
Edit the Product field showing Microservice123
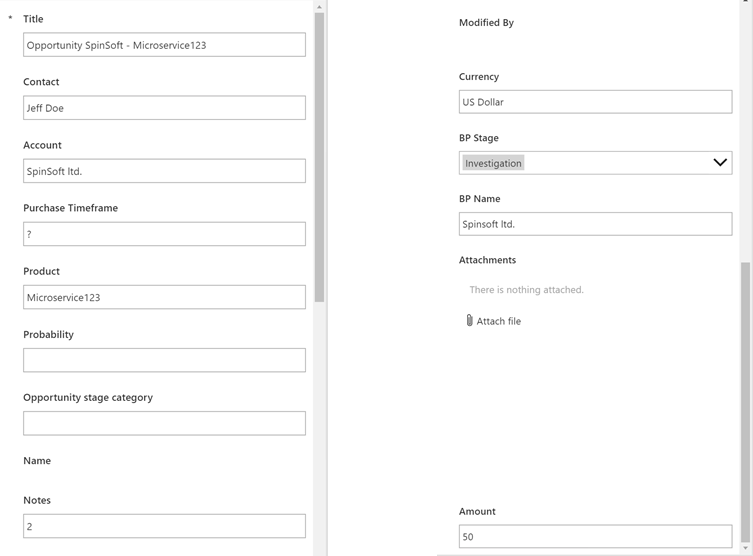(x=164, y=297)
